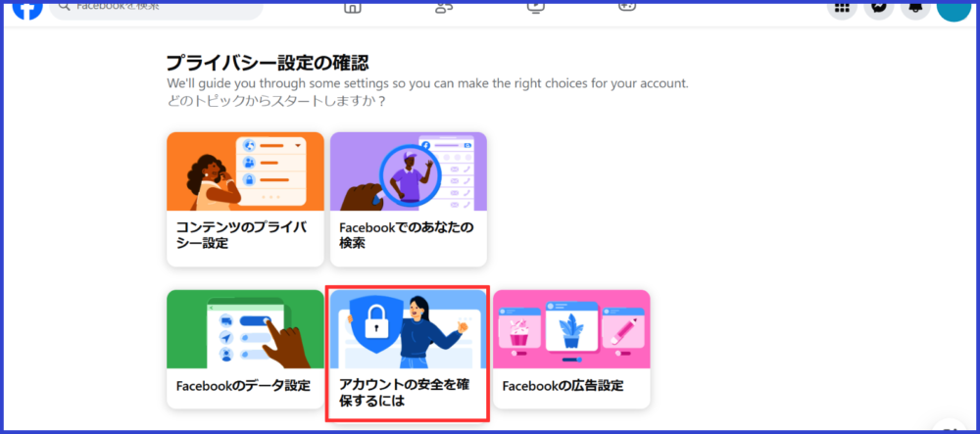Open Facebookのデータ設定 card title
The width and height of the screenshot is (980, 434).
pos(243,386)
